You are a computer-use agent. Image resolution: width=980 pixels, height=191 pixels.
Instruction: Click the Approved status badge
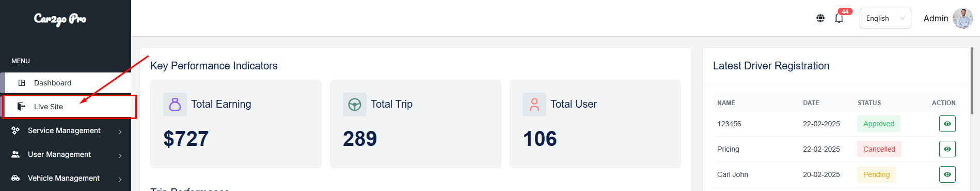tap(879, 124)
